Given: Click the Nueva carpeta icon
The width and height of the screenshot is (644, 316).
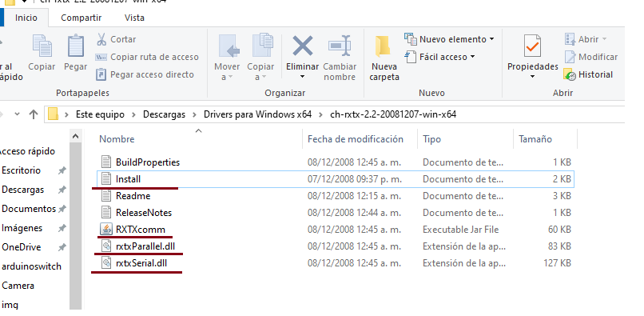Looking at the screenshot, I should 383,46.
